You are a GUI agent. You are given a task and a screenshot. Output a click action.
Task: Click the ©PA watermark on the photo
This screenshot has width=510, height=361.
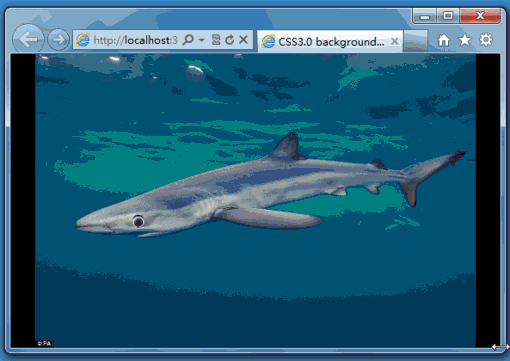(x=44, y=343)
